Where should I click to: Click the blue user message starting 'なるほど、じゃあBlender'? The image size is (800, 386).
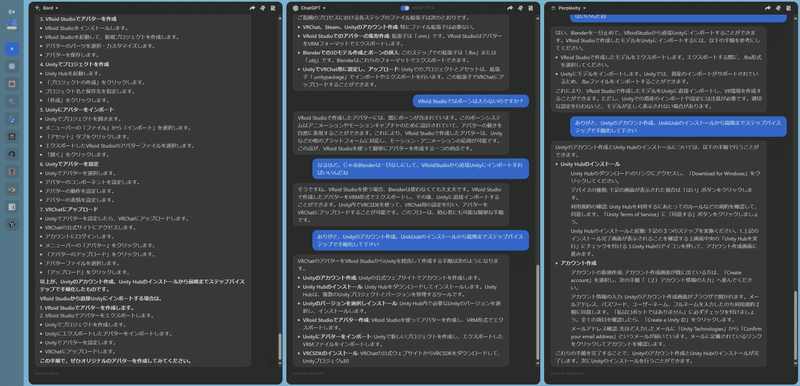[420, 169]
